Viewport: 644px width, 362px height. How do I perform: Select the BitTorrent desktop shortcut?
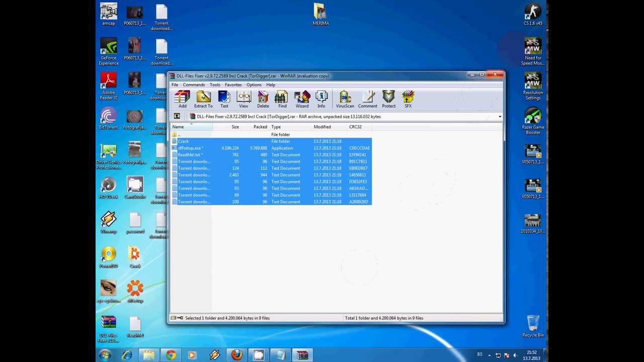(x=109, y=119)
